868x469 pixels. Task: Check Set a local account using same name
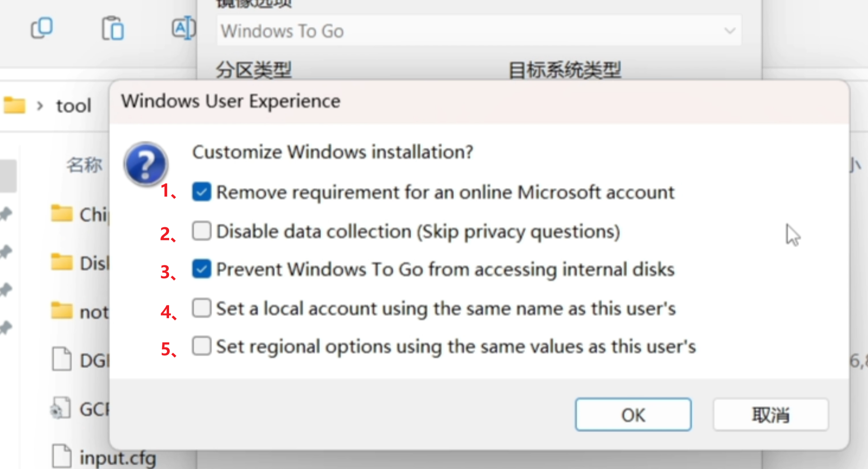[x=201, y=308]
